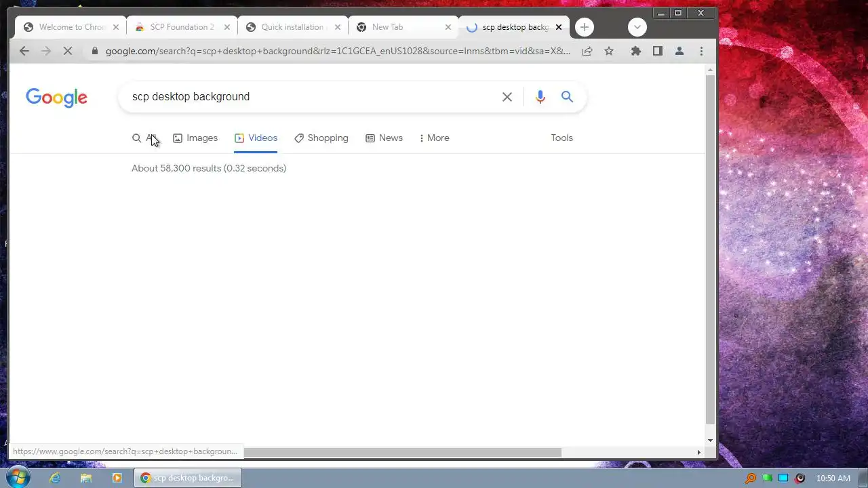868x488 pixels.
Task: Launch Internet Explorer from the taskbar
Action: click(55, 478)
